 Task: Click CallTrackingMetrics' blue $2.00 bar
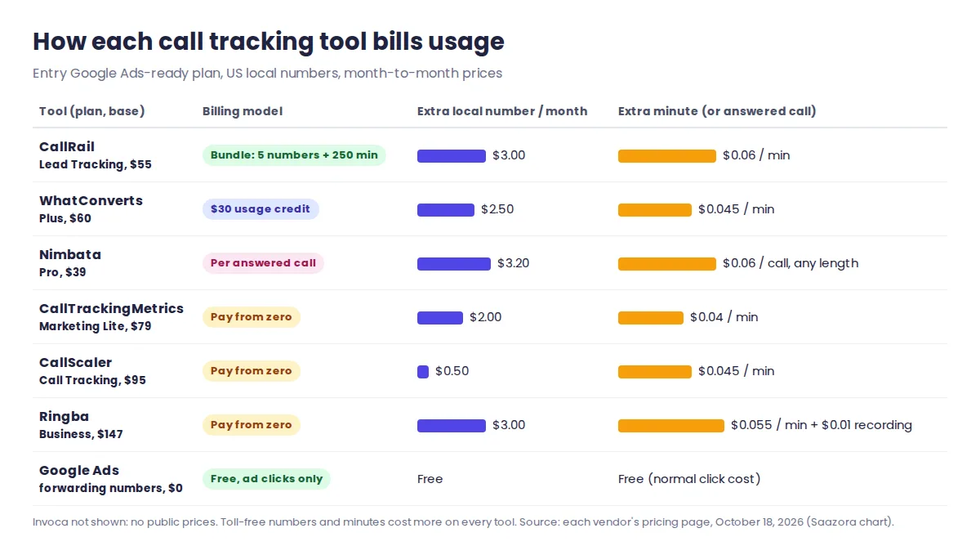point(440,317)
